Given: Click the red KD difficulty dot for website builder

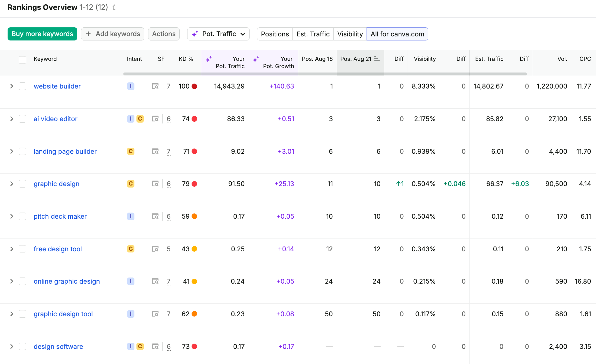Looking at the screenshot, I should click(194, 86).
